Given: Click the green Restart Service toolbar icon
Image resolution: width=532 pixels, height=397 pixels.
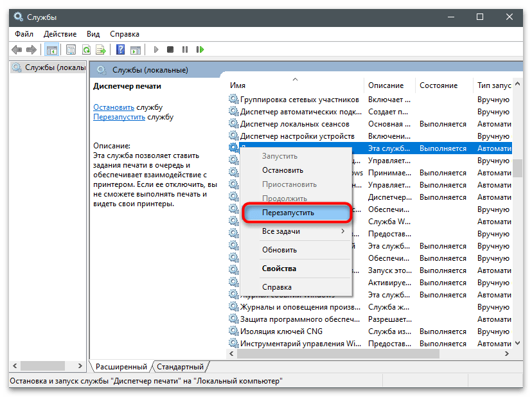Looking at the screenshot, I should (200, 49).
